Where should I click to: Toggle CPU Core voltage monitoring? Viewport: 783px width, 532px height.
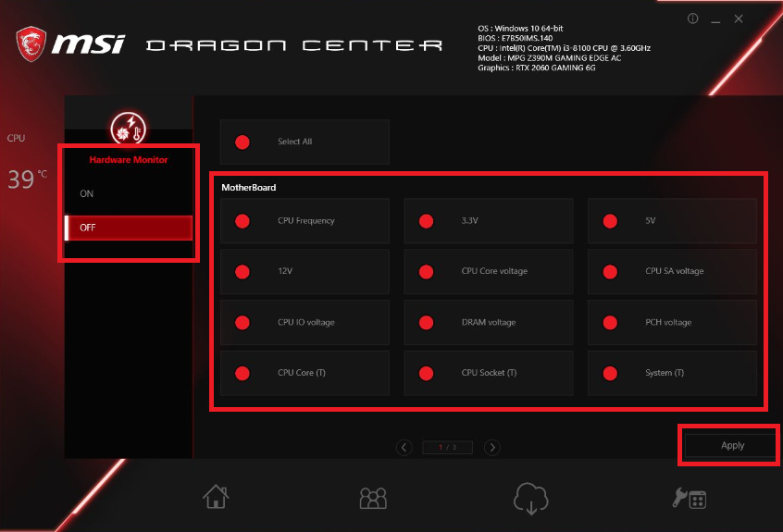[x=426, y=272]
